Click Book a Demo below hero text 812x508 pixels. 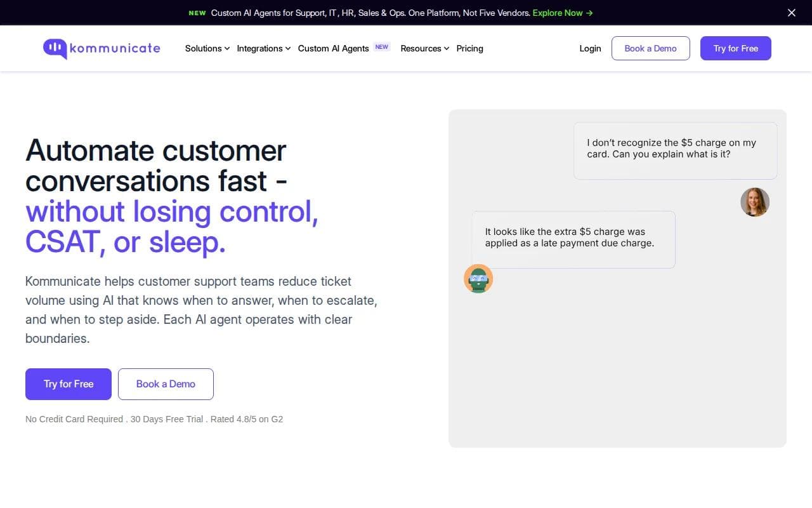click(x=166, y=384)
